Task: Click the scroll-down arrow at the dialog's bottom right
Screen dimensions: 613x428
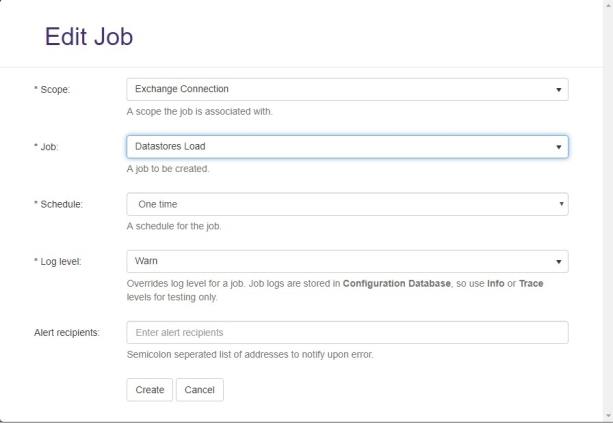Action: pos(607,413)
